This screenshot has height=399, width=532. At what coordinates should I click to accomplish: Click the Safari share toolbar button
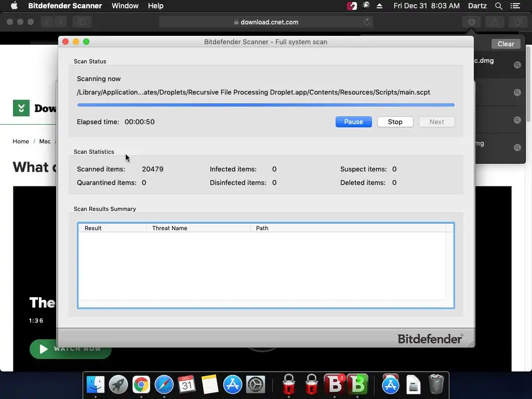pyautogui.click(x=495, y=22)
